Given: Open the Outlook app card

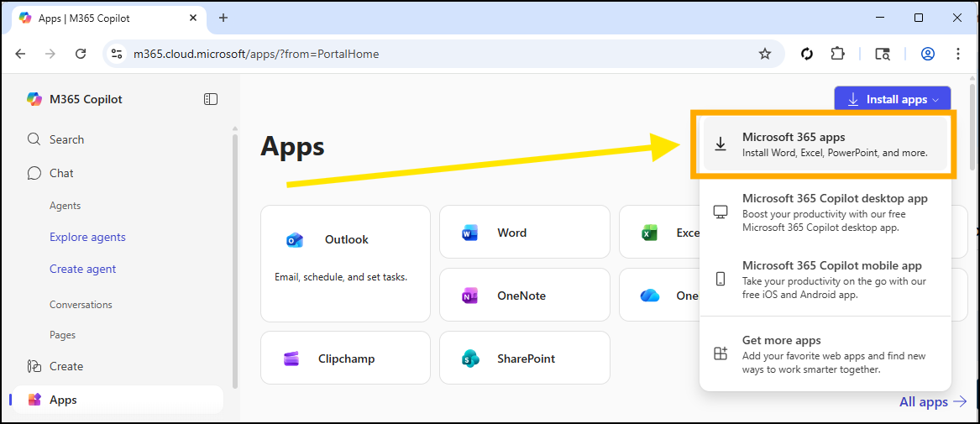Looking at the screenshot, I should click(346, 263).
